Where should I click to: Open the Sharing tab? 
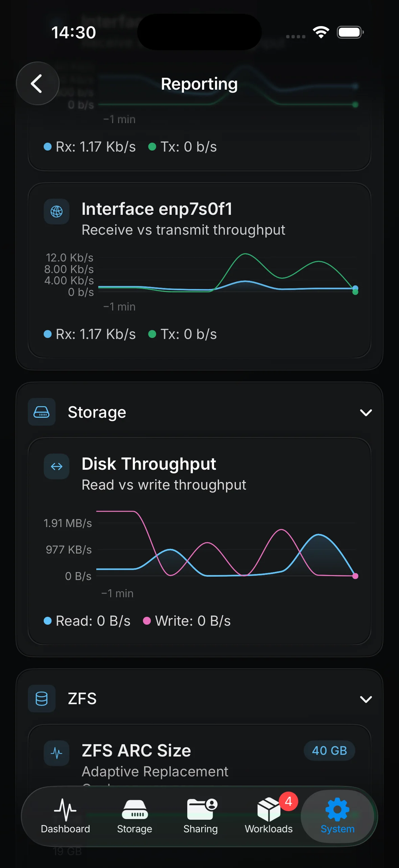tap(201, 816)
